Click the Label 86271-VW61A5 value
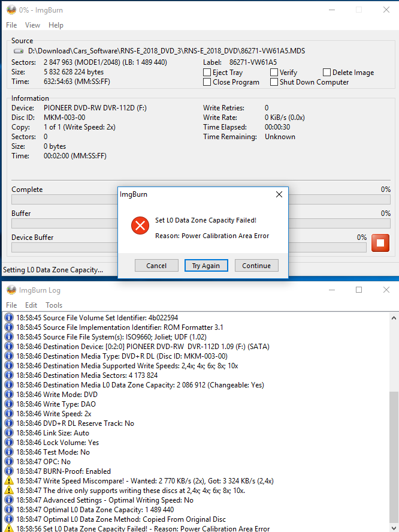The height and width of the screenshot is (532, 399). (253, 62)
